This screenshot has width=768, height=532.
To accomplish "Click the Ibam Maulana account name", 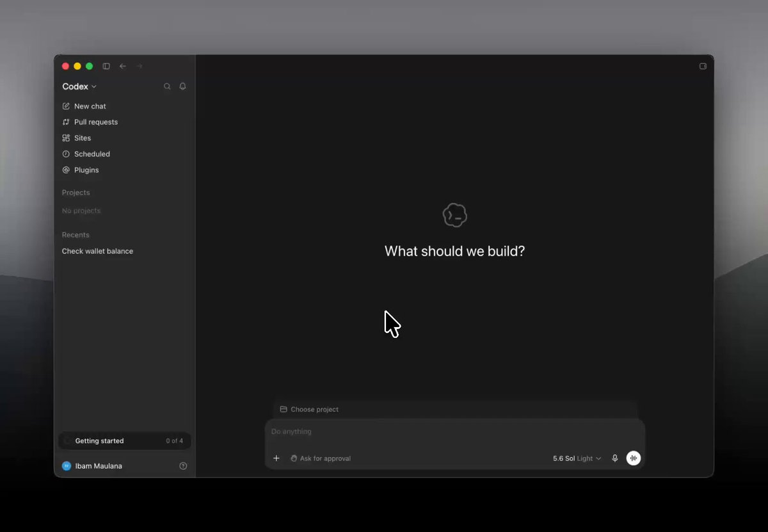I will point(99,466).
